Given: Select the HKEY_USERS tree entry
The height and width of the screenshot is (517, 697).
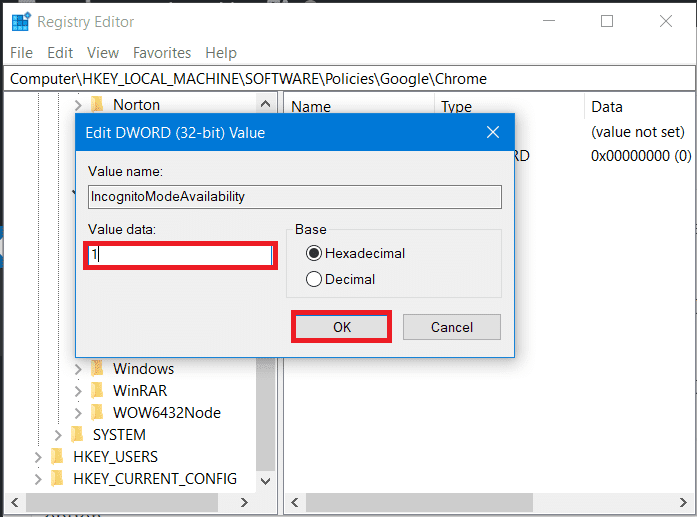Looking at the screenshot, I should 116,457.
